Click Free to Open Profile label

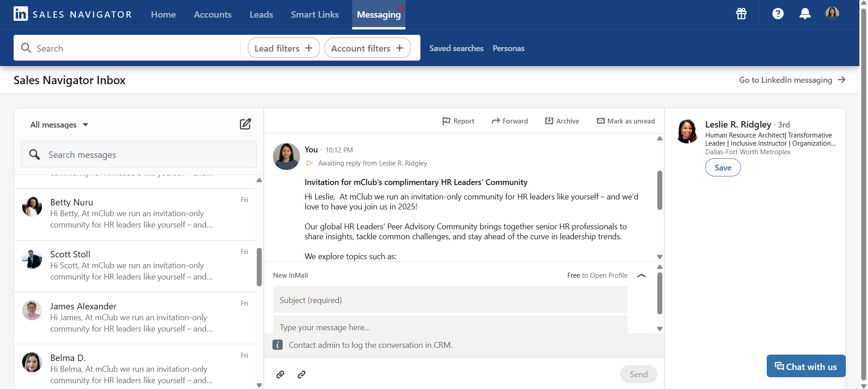click(597, 275)
